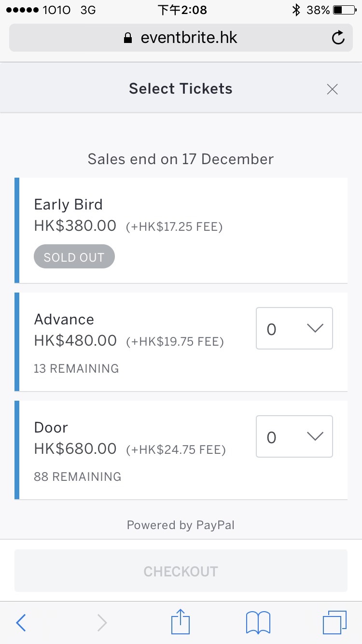Tap the SOLD OUT badge

(74, 257)
